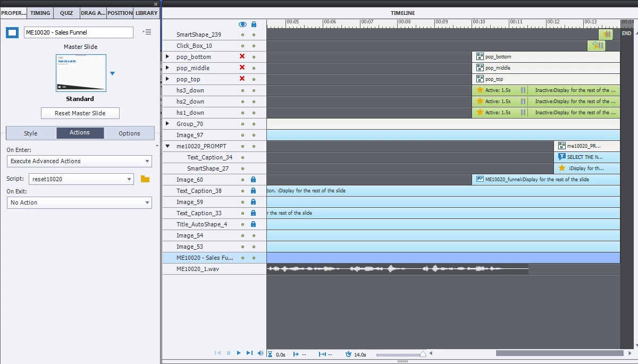Click the timeline zoom slider handle
Image resolution: width=638 pixels, height=364 pixels.
pos(423,353)
